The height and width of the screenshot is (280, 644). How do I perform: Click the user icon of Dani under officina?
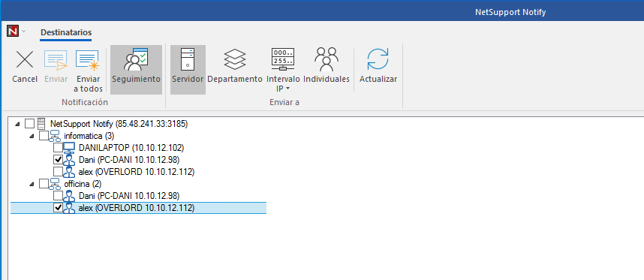coord(69,196)
